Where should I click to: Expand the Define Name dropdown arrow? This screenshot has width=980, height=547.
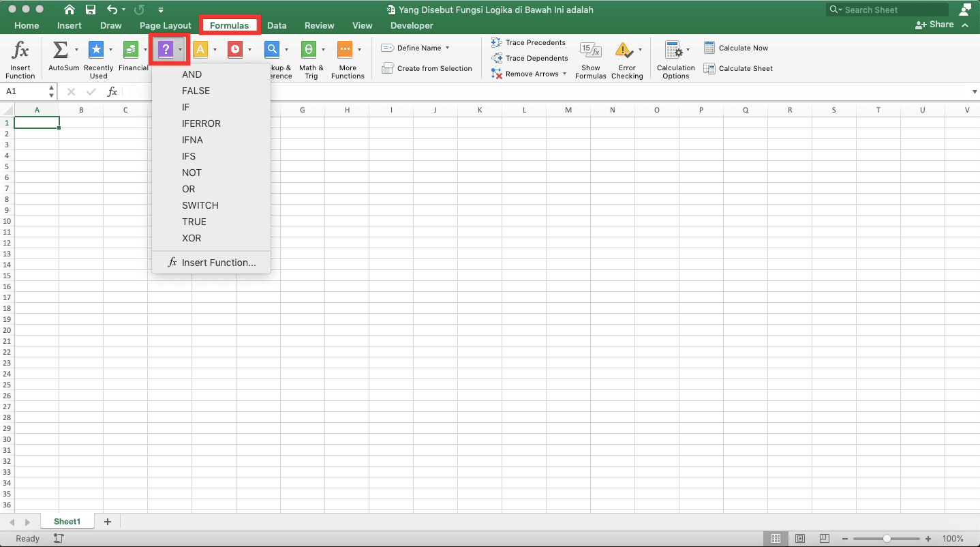447,48
